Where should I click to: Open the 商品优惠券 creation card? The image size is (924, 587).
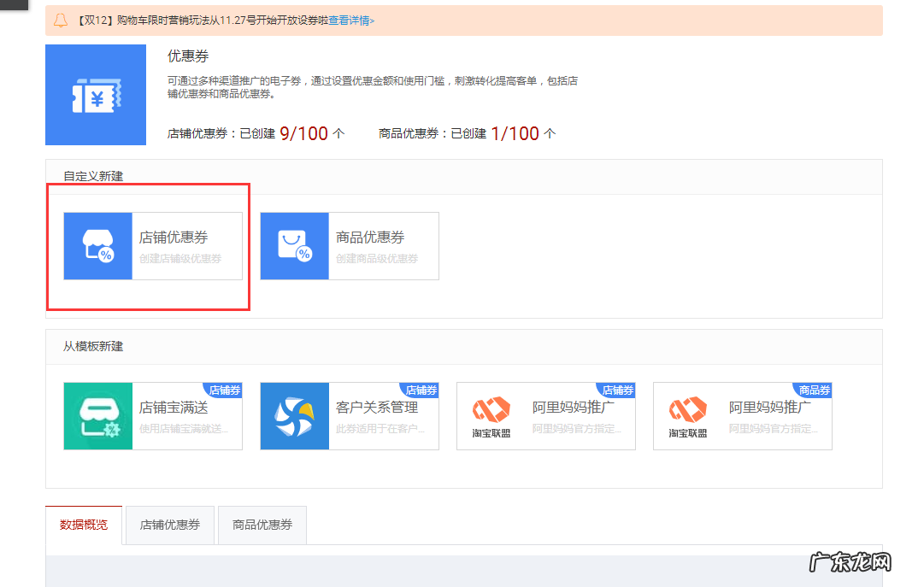pyautogui.click(x=349, y=245)
